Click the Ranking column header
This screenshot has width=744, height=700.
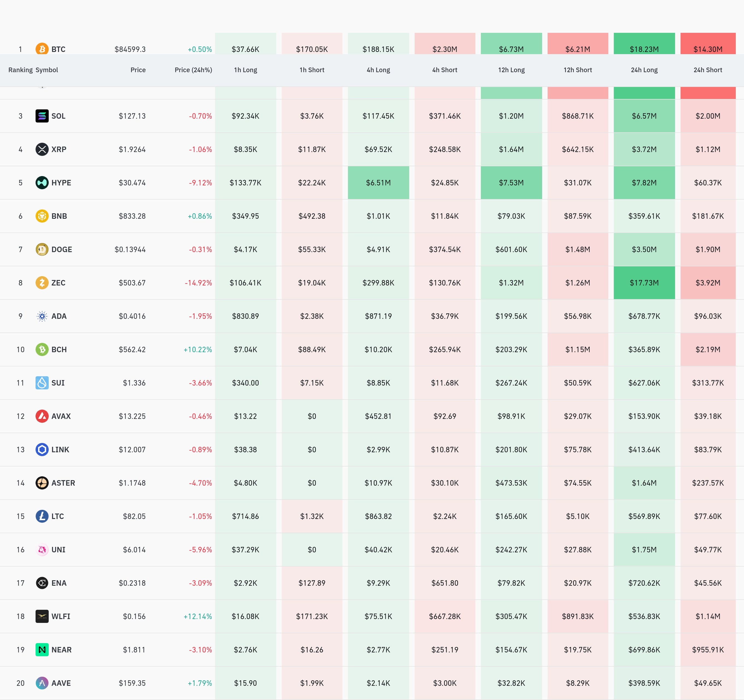coord(20,70)
